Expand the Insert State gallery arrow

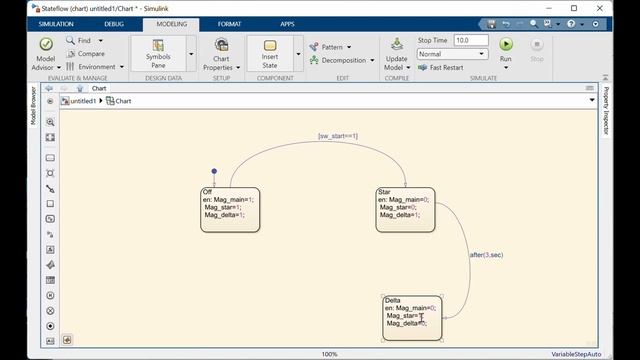tap(298, 53)
